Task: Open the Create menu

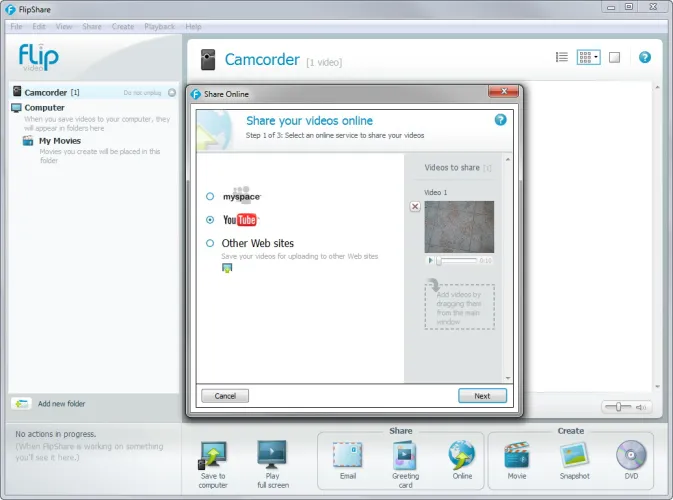Action: pyautogui.click(x=123, y=27)
